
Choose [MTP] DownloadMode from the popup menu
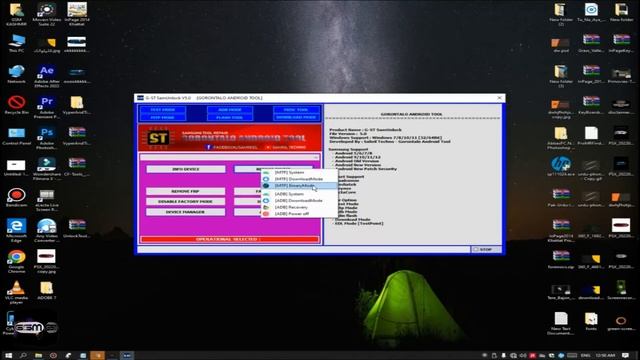(299, 179)
